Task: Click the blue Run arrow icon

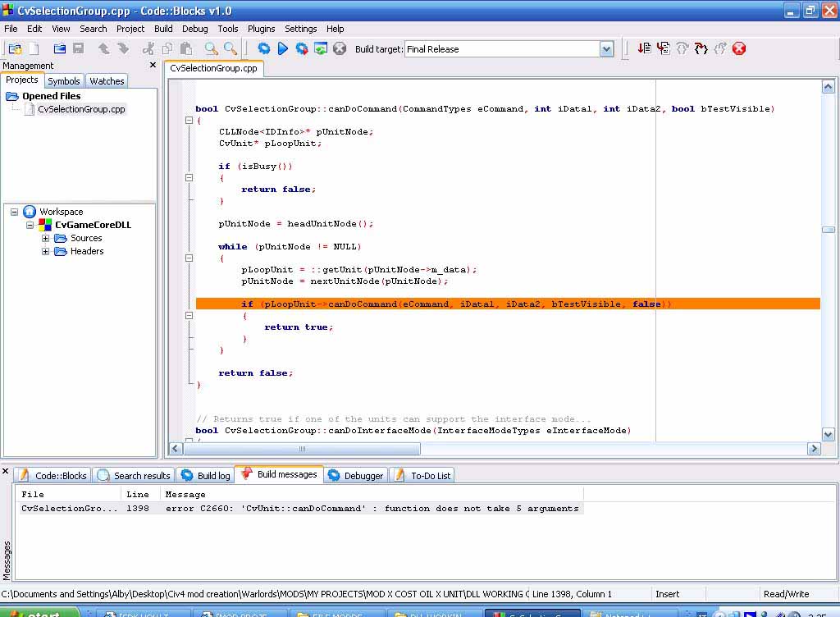Action: [283, 49]
